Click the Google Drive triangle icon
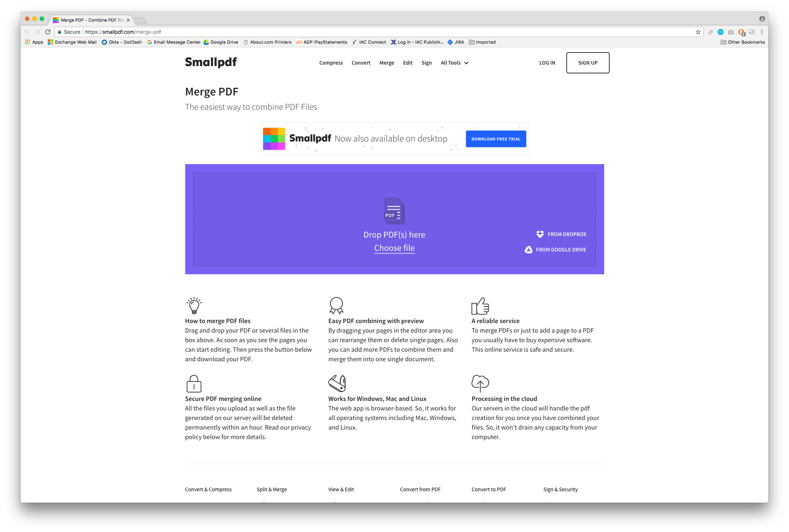Image resolution: width=789 pixels, height=532 pixels. pyautogui.click(x=528, y=250)
